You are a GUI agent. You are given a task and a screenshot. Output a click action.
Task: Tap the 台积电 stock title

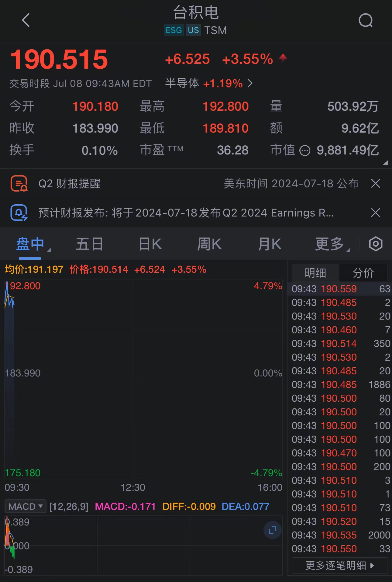click(196, 12)
